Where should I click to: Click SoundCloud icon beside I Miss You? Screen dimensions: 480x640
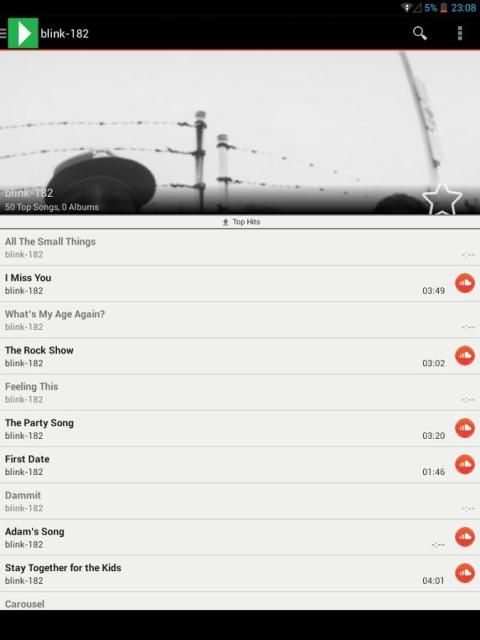click(465, 283)
